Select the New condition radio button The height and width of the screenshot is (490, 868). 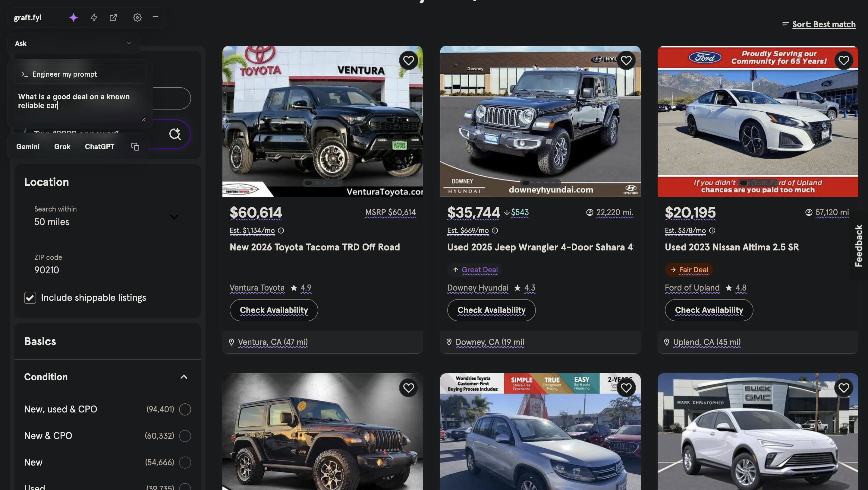point(185,462)
